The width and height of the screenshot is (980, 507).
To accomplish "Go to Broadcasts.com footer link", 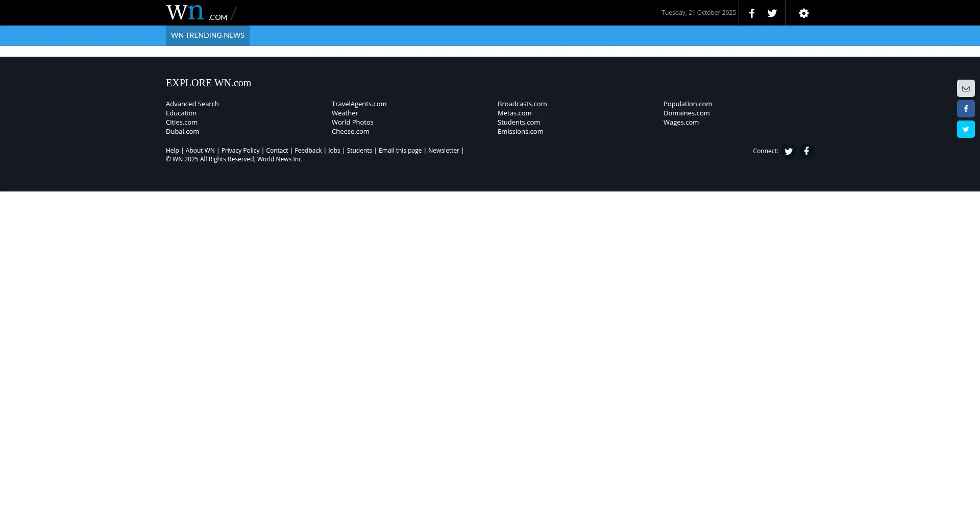I will tap(522, 104).
